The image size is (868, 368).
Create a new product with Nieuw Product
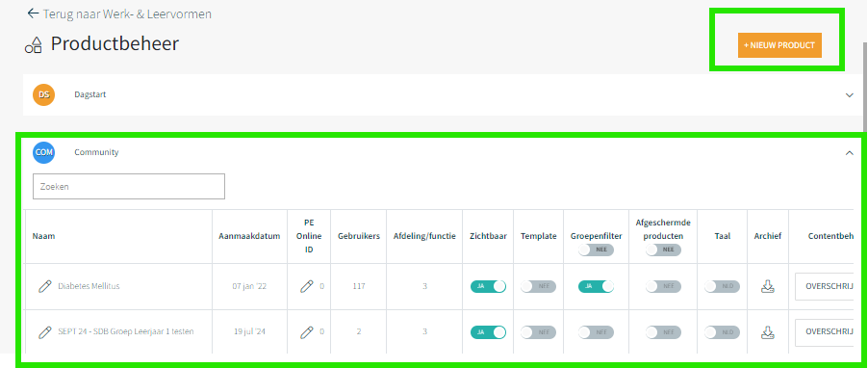point(779,45)
